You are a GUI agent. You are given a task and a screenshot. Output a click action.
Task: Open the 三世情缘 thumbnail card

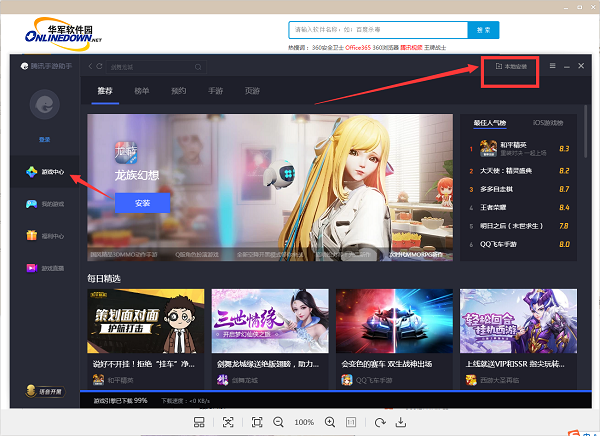pyautogui.click(x=270, y=321)
